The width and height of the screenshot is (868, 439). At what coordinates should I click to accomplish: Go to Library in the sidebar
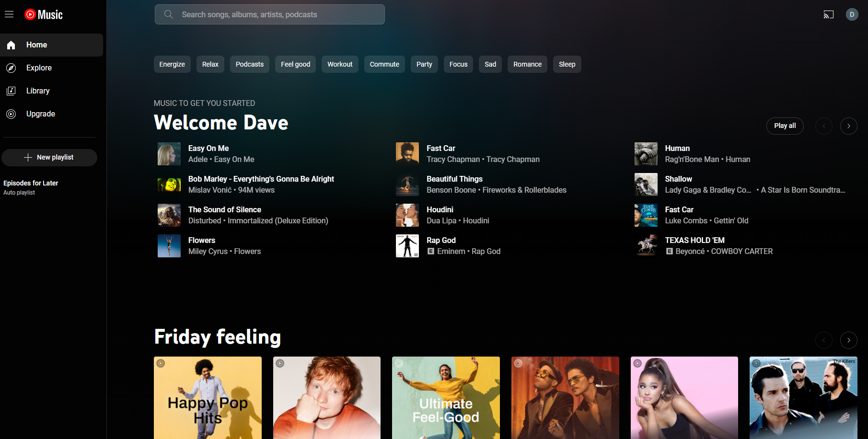[38, 91]
